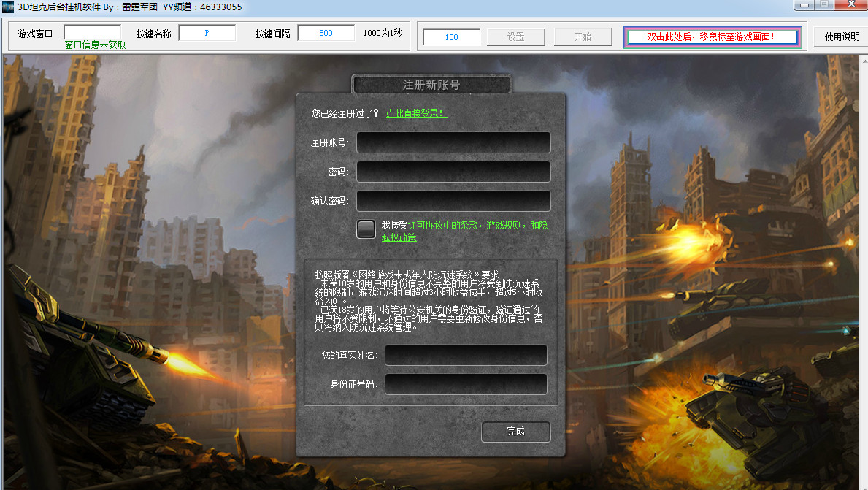Click the 按键间隔 interval field showing 500

(326, 32)
